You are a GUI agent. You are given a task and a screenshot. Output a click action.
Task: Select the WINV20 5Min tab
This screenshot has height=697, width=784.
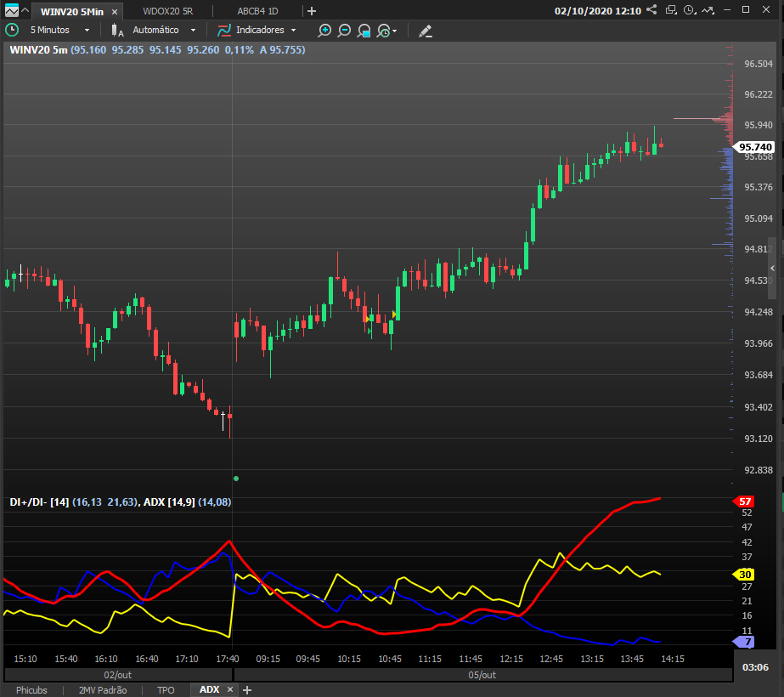pyautogui.click(x=72, y=12)
